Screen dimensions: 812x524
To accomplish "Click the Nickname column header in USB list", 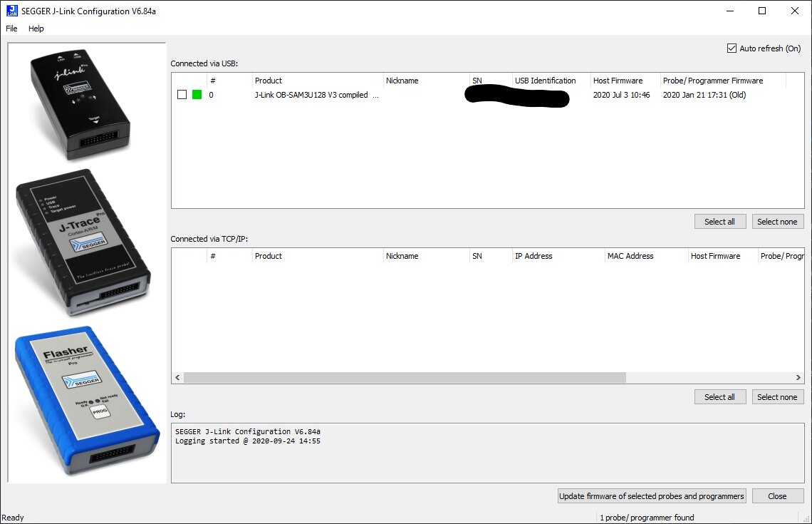I will [426, 81].
